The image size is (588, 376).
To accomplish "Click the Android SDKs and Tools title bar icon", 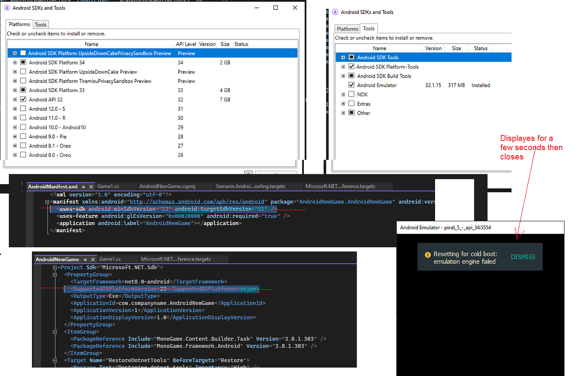I will click(8, 8).
